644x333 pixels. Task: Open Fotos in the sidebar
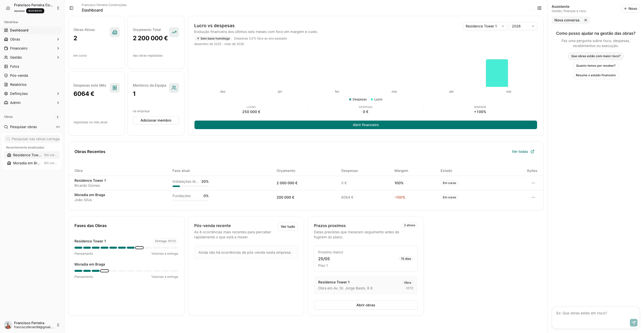point(32,66)
